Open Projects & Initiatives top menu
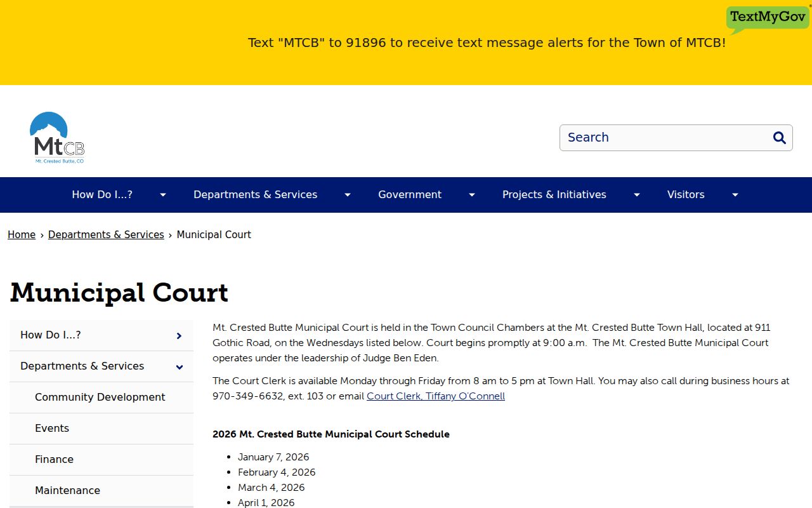 click(x=554, y=195)
